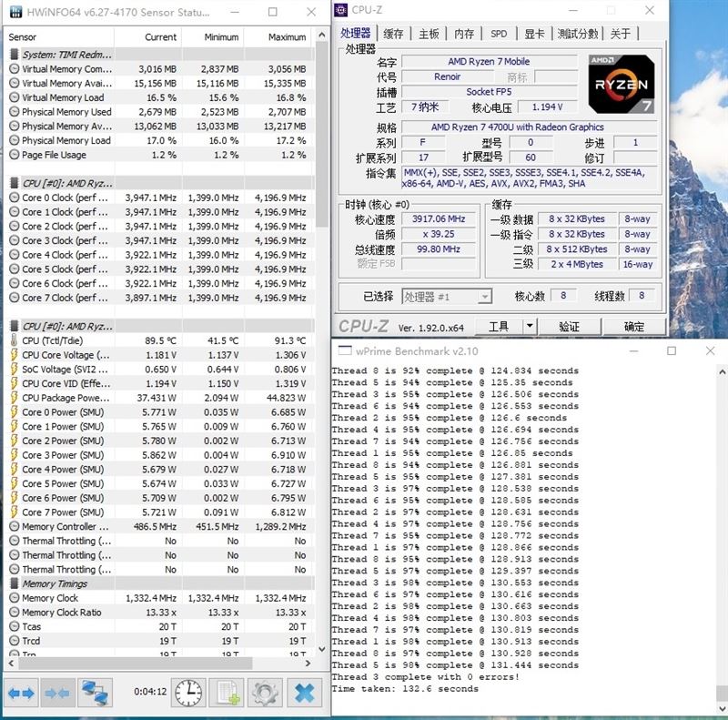Image resolution: width=728 pixels, height=720 pixels.
Task: Click lightning icon beside SoC Voltage row
Action: [x=15, y=370]
